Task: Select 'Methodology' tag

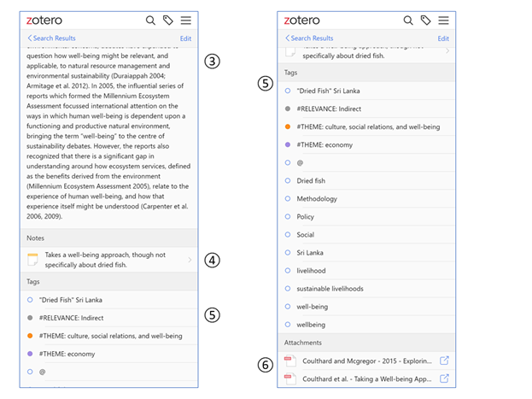Action: click(x=317, y=199)
